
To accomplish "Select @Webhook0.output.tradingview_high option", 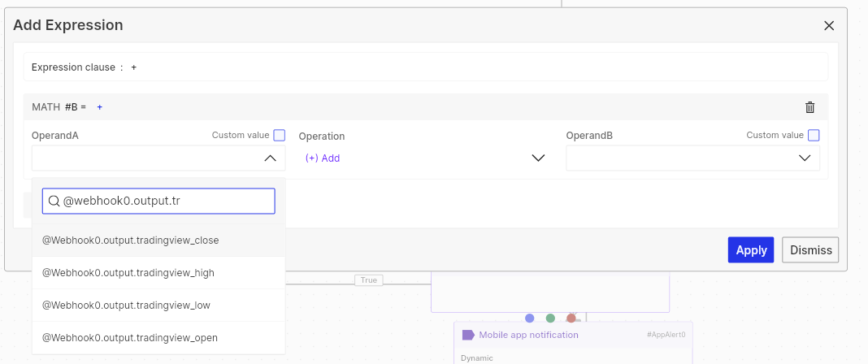I will [158, 273].
